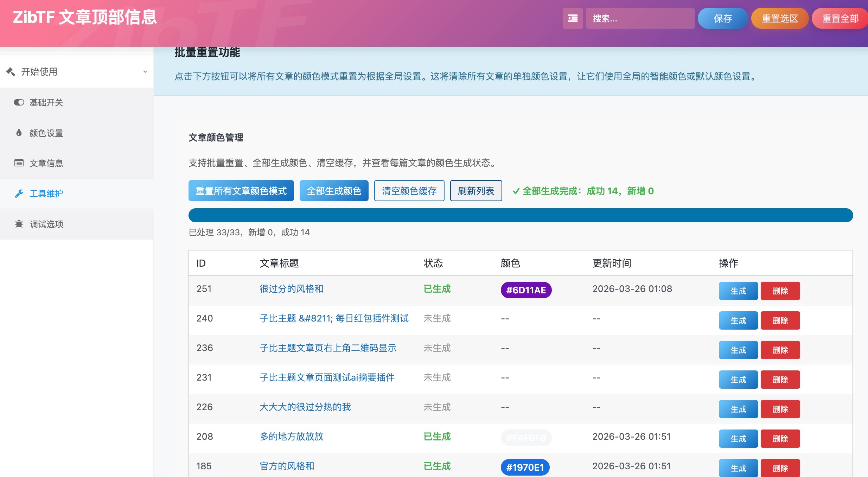Select the toggle icon for 基础开关
This screenshot has width=868, height=477.
(19, 102)
